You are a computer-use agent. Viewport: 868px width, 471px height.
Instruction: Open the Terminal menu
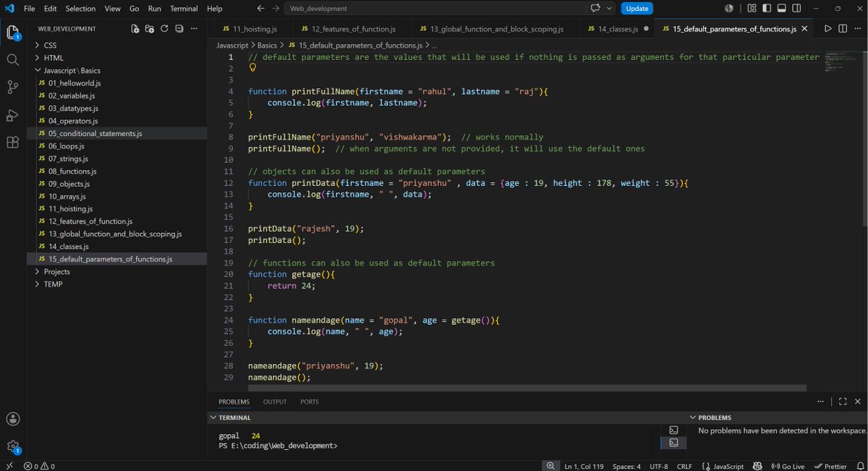[184, 9]
